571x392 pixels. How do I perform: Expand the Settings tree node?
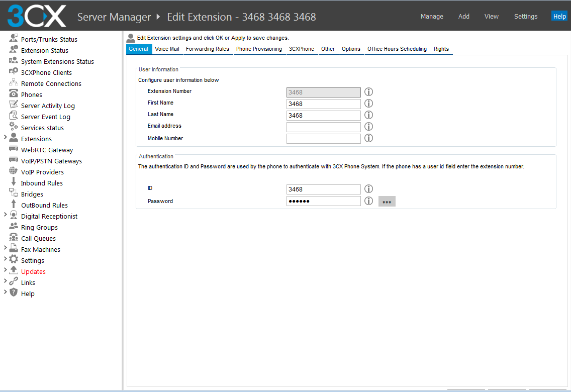[5, 259]
